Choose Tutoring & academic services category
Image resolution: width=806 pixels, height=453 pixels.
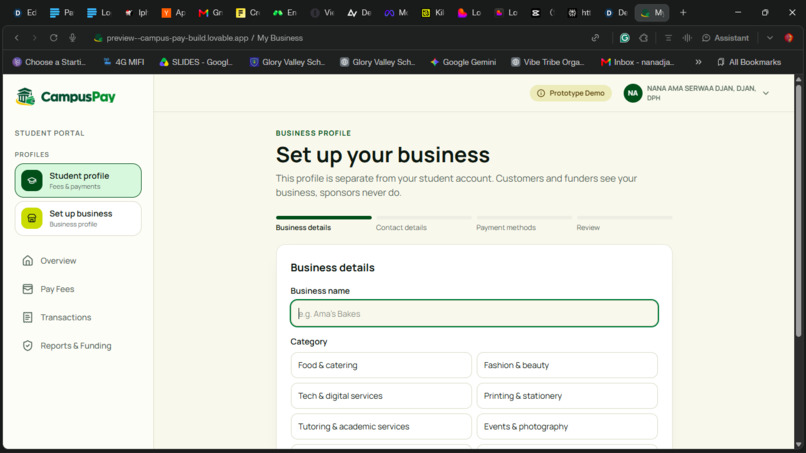pyautogui.click(x=381, y=426)
